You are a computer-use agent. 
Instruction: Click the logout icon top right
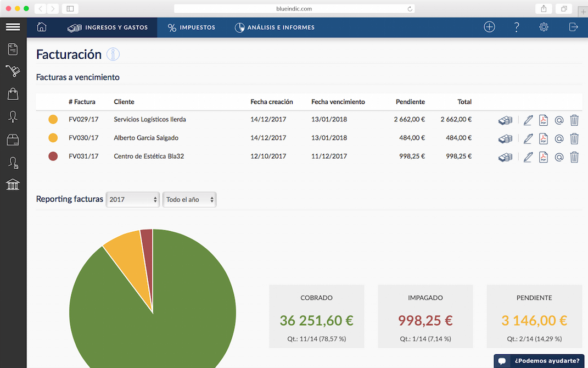[573, 27]
